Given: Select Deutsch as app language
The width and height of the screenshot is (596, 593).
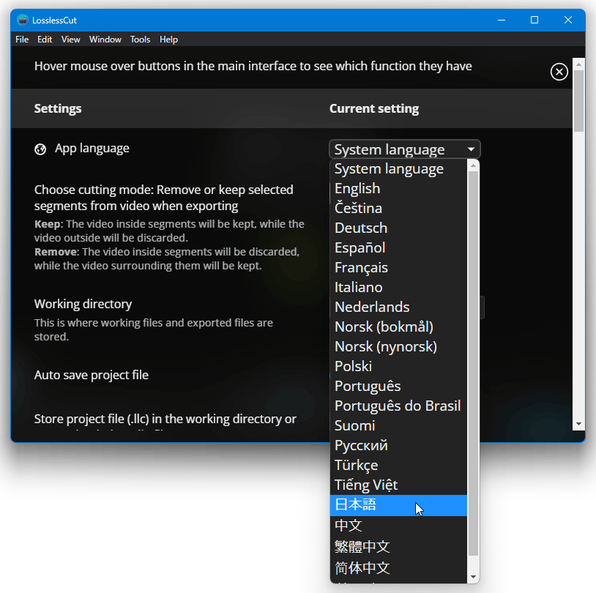Looking at the screenshot, I should pyautogui.click(x=398, y=228).
